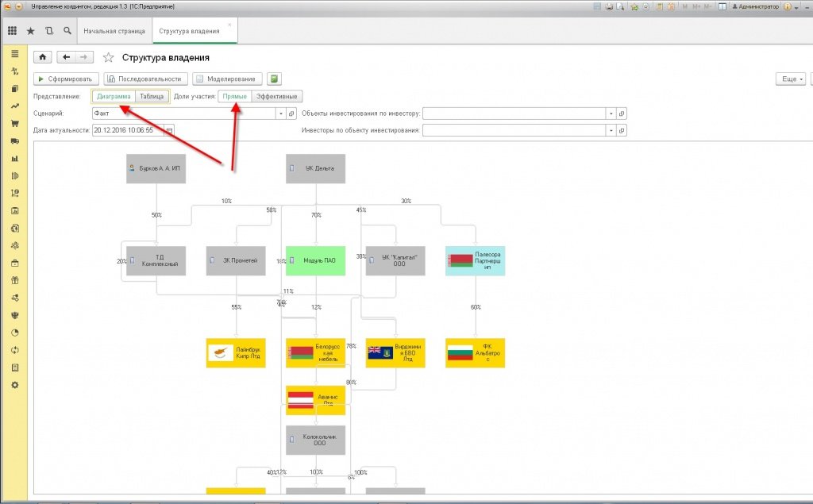
Task: Expand the Сценарий dropdown arrow
Action: click(280, 113)
